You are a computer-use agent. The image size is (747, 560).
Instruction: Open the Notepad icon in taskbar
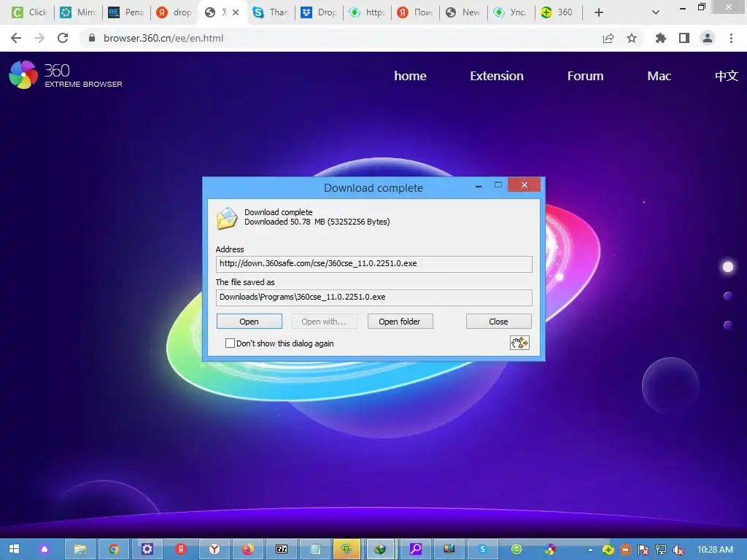click(315, 549)
